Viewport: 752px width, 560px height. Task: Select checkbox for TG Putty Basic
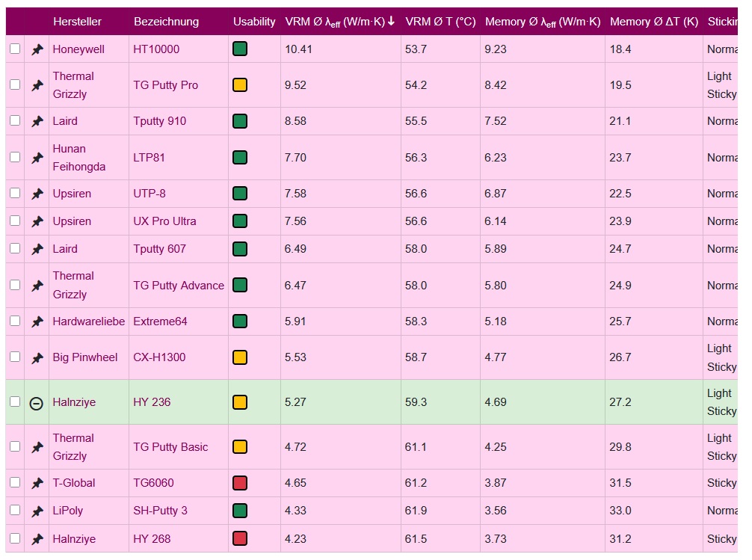coord(15,446)
